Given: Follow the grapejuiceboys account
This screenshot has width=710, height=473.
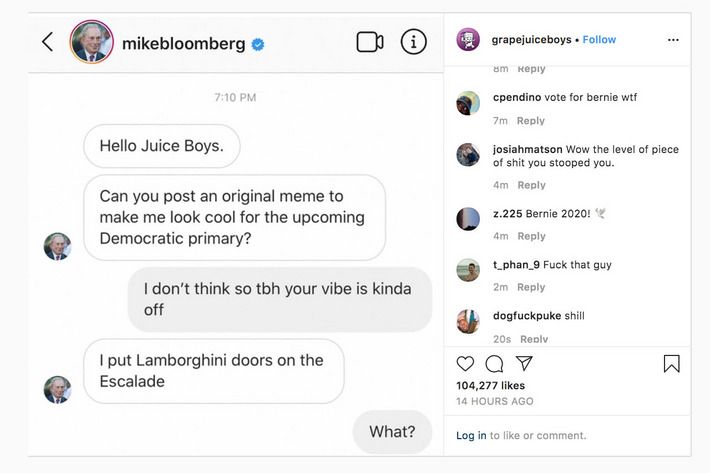Looking at the screenshot, I should coord(599,40).
